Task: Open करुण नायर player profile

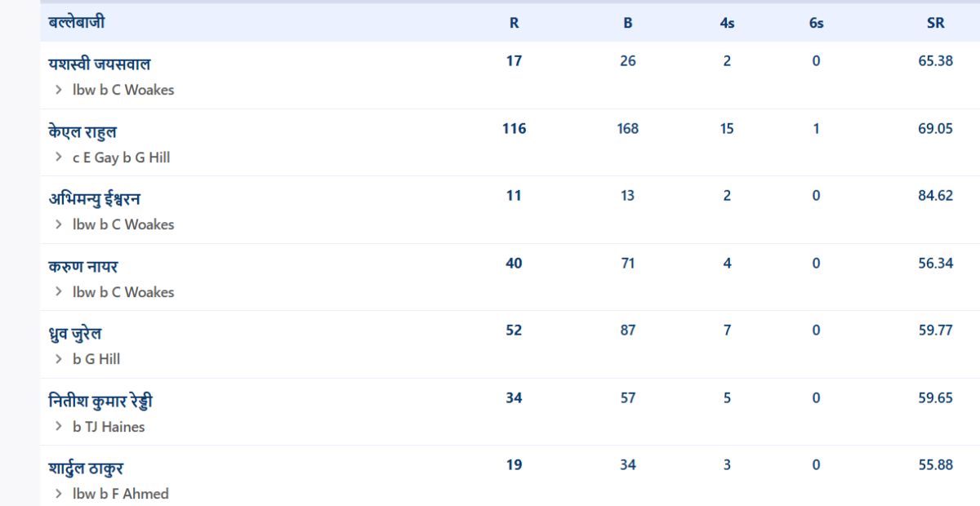Action: 83,267
